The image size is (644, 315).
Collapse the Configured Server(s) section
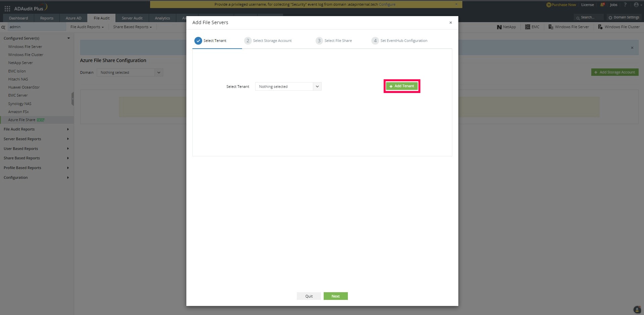click(68, 38)
